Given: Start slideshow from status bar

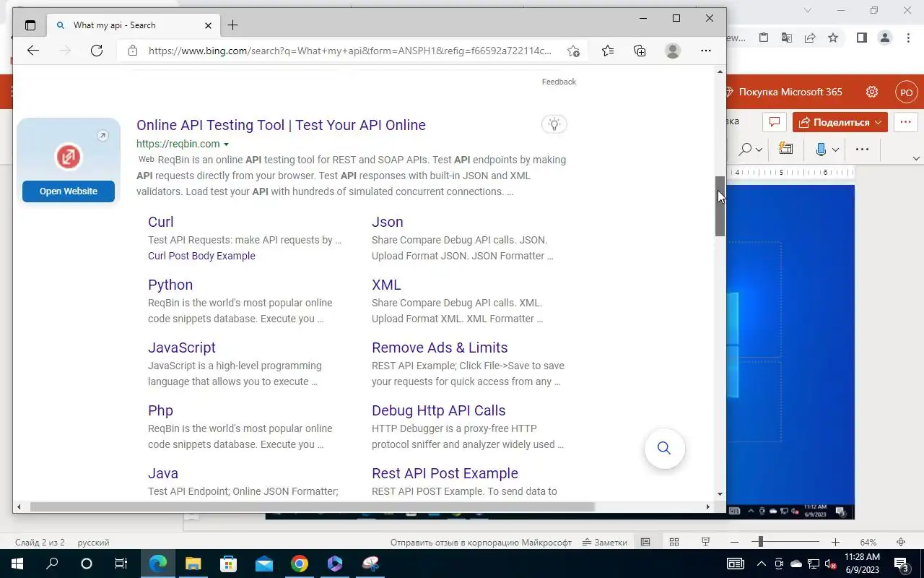Looking at the screenshot, I should [706, 543].
